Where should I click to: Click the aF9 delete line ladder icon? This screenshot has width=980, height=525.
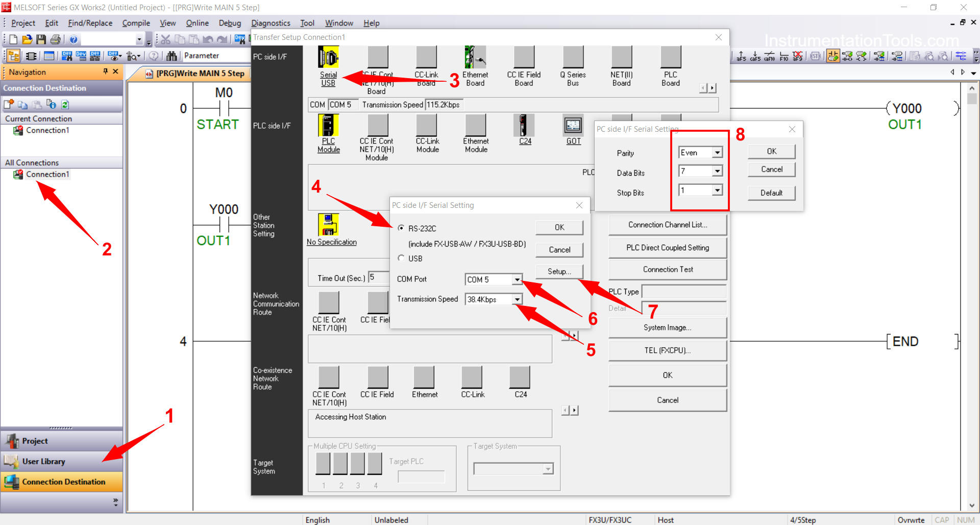tap(797, 56)
